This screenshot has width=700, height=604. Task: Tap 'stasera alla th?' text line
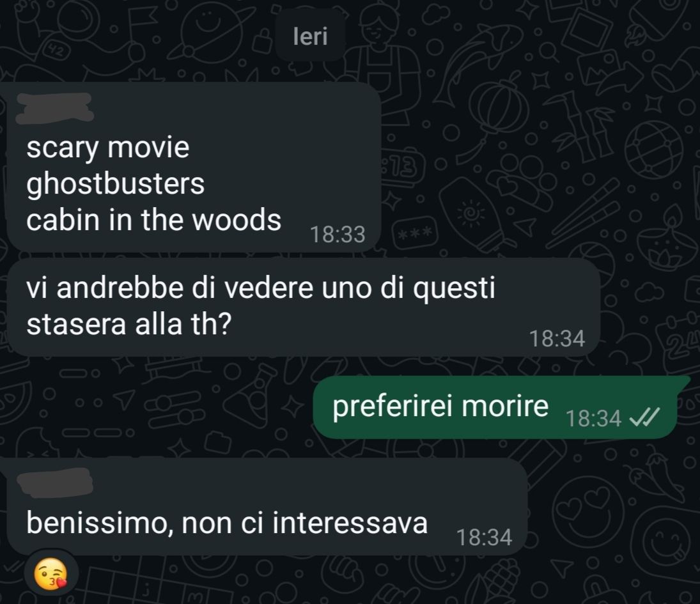pyautogui.click(x=128, y=323)
